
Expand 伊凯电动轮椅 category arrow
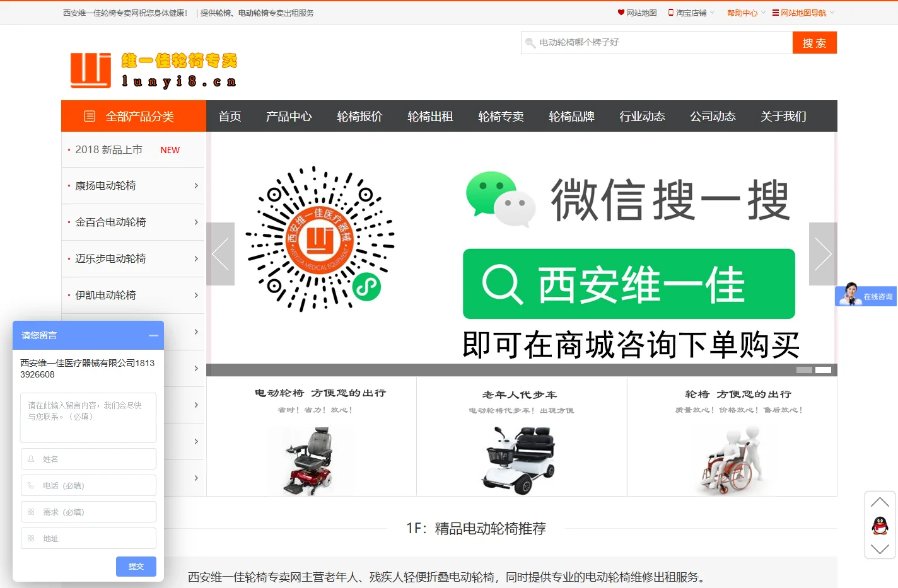196,296
